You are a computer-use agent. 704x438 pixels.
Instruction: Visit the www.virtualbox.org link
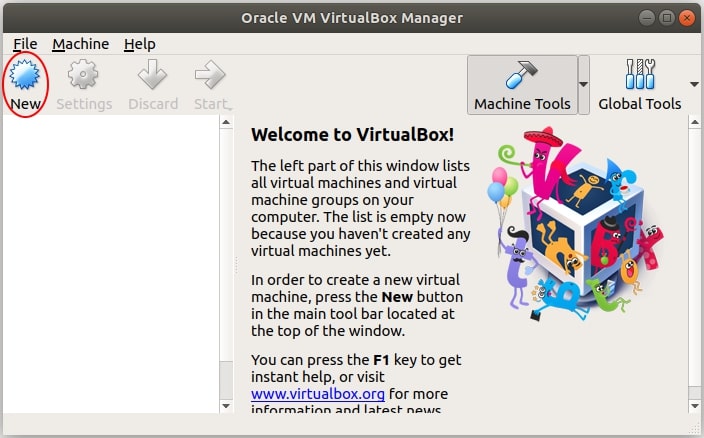[318, 394]
